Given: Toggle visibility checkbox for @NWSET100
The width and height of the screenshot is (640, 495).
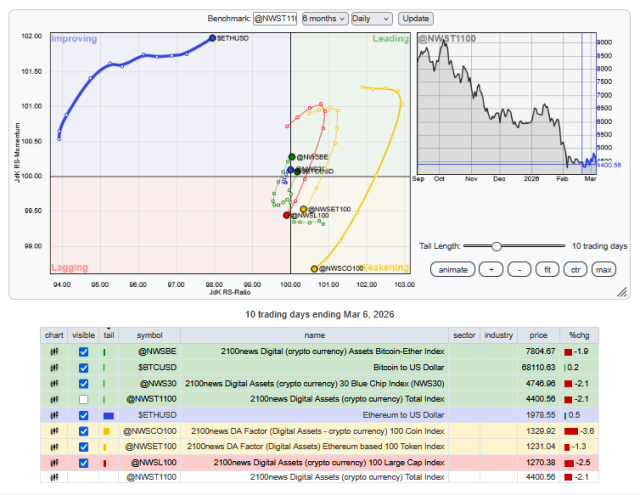Looking at the screenshot, I should pyautogui.click(x=84, y=445).
